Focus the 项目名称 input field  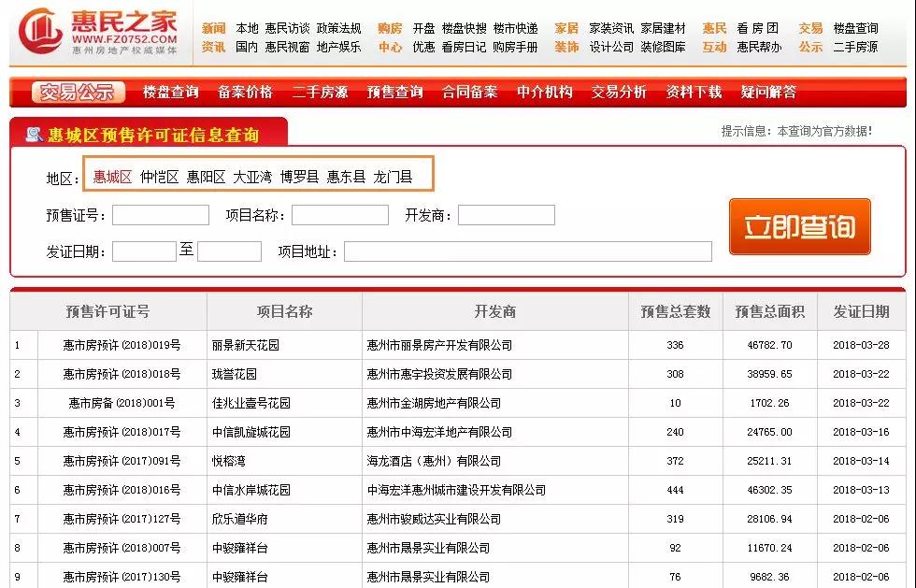click(340, 215)
